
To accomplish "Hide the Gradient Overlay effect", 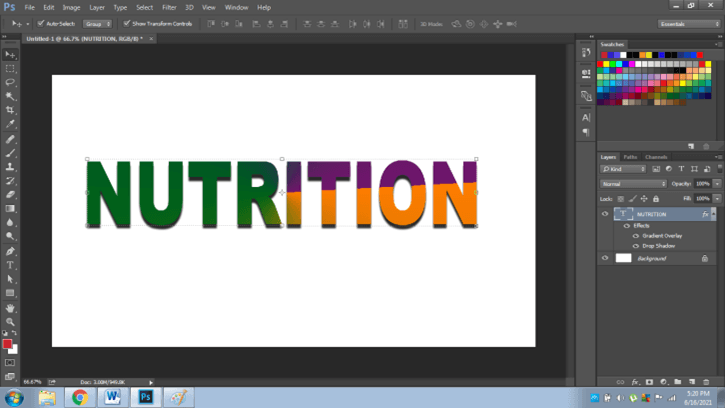I will click(636, 236).
